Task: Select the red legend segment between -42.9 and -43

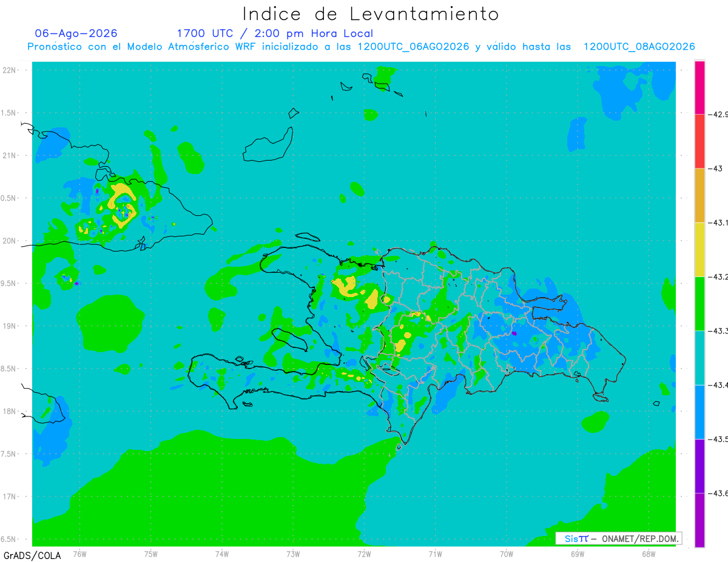Action: [699, 141]
